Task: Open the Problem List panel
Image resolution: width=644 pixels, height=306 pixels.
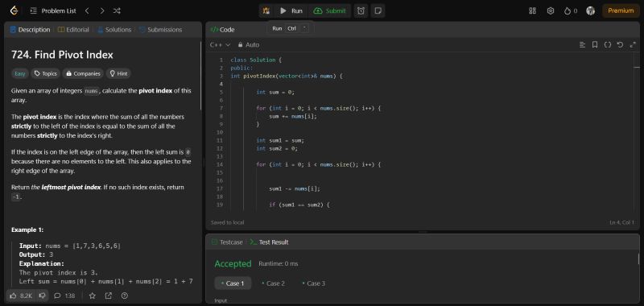Action: [53, 11]
